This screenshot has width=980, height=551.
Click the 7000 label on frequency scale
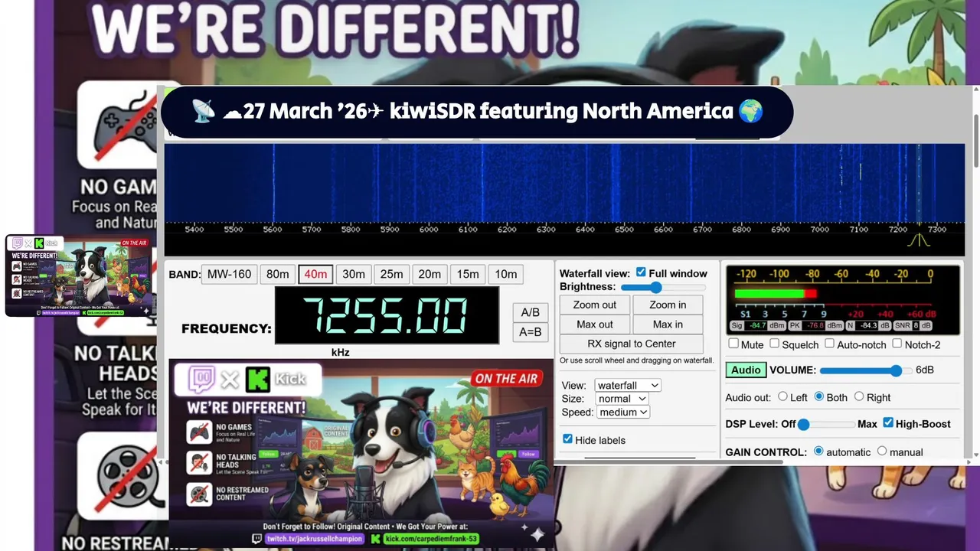coord(819,230)
